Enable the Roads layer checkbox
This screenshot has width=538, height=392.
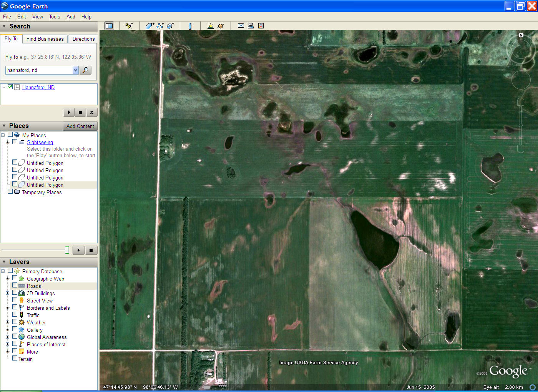pos(15,286)
